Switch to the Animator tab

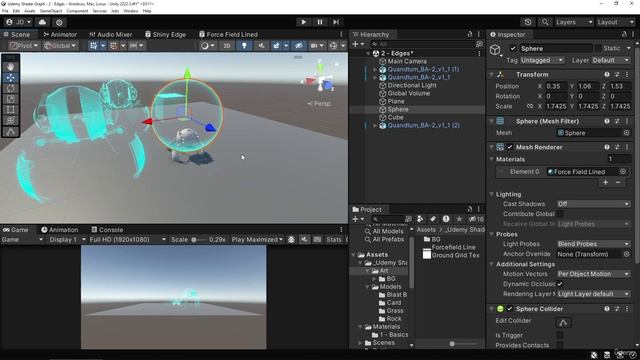point(60,34)
